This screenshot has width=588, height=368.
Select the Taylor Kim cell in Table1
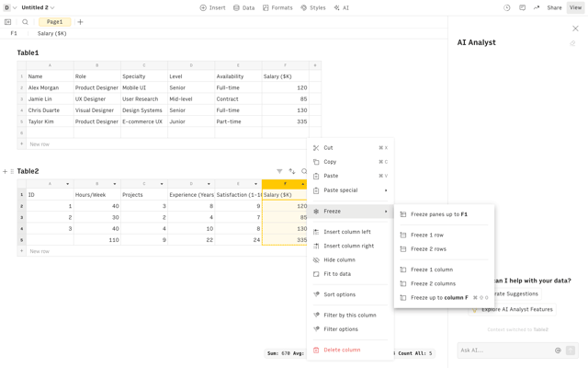pos(50,121)
